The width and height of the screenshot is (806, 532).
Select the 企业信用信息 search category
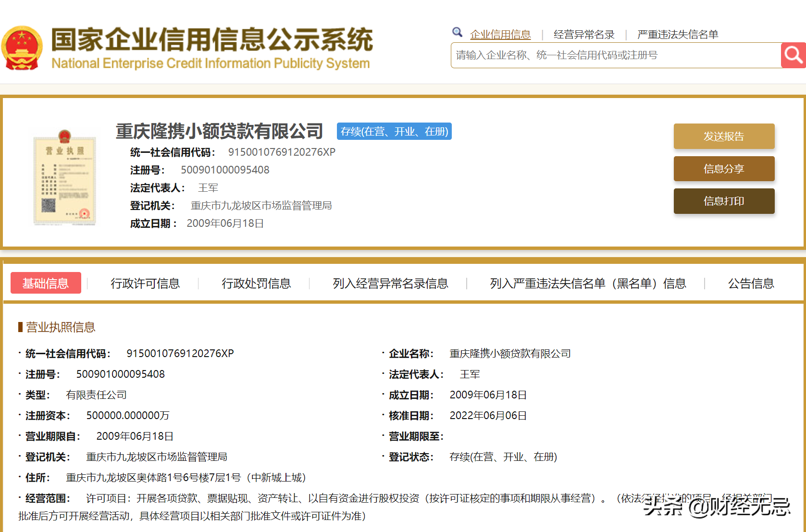[x=500, y=35]
